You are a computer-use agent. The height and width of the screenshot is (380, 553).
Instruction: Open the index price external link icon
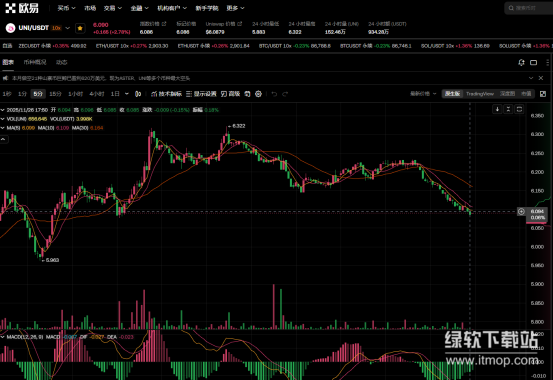click(164, 24)
